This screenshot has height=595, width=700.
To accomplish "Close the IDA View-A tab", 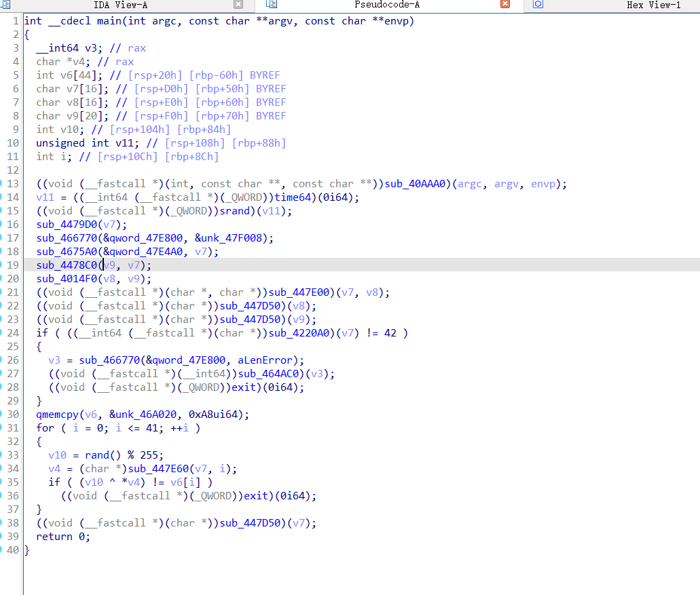I will 238,5.
